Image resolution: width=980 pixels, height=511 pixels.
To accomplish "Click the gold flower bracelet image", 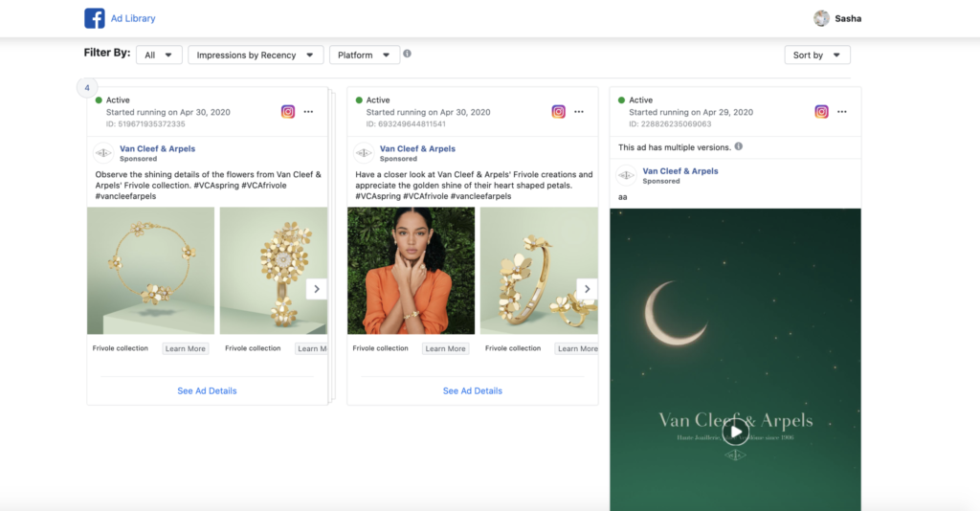I will tap(150, 271).
